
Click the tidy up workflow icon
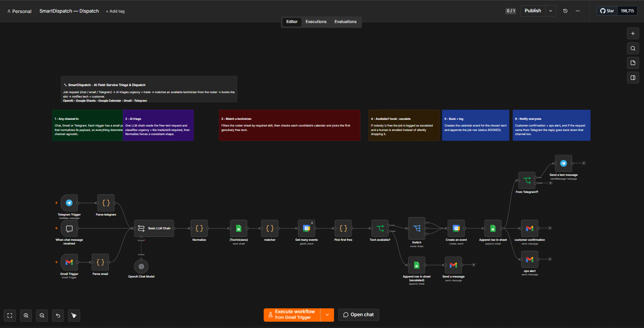pyautogui.click(x=74, y=315)
